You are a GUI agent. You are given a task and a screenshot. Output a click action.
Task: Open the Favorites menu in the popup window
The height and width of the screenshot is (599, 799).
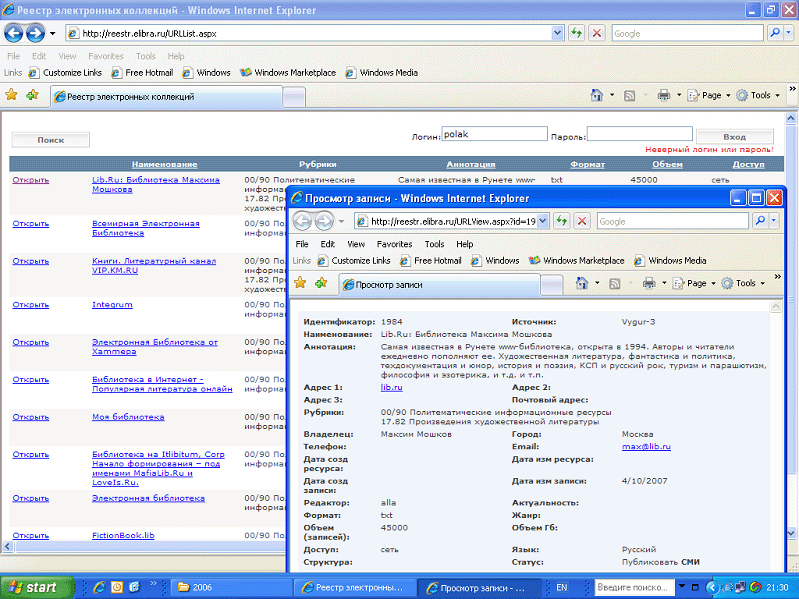click(x=394, y=243)
